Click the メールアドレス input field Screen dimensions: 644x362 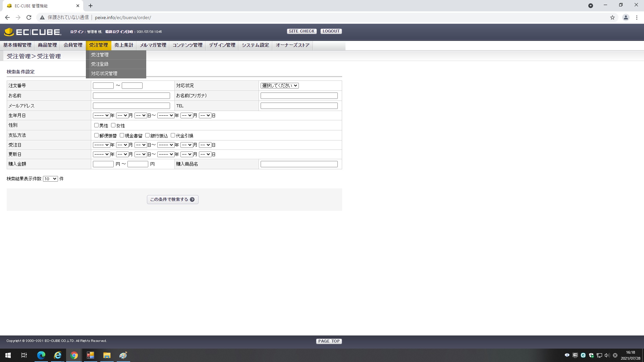point(131,106)
